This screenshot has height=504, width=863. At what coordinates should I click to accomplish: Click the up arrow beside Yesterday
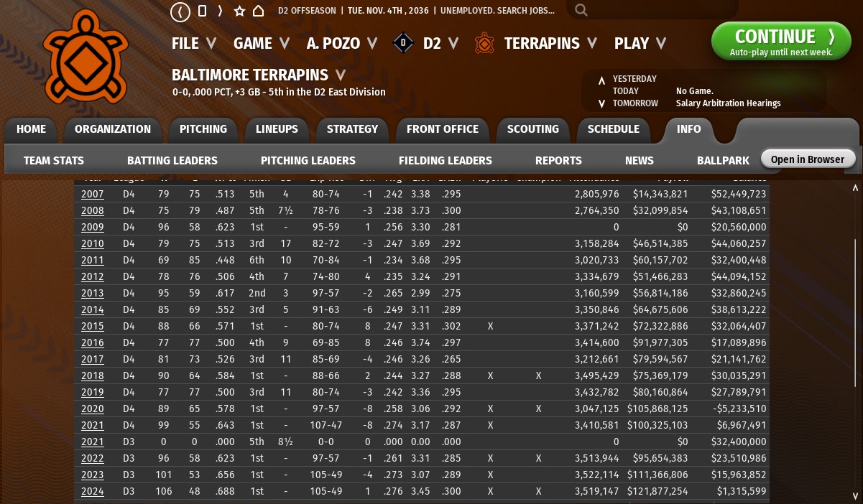coord(601,80)
